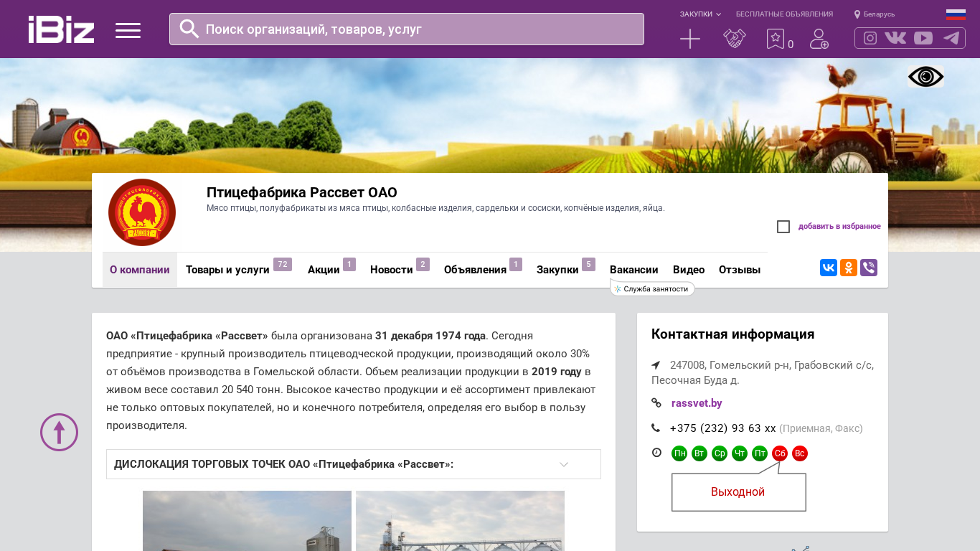The image size is (980, 551).
Task: Select Thursday Чт schedule dot
Action: [740, 453]
